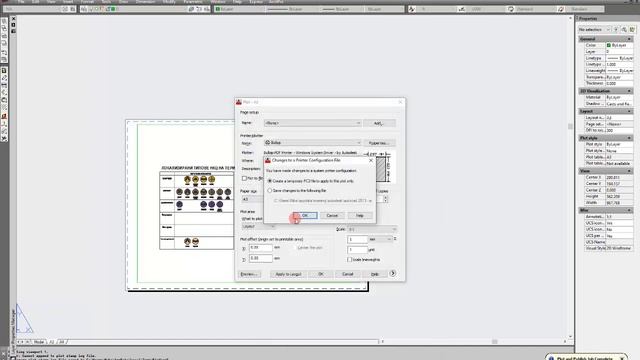Click the Workspace Settings icon
The image size is (640, 360).
[66, 9]
